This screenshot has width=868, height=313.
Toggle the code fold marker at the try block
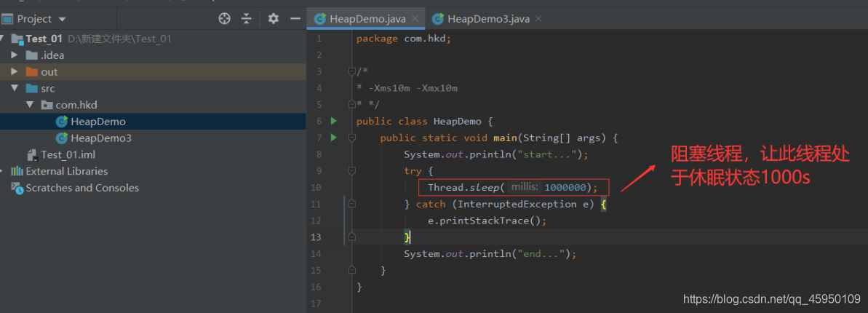point(351,171)
